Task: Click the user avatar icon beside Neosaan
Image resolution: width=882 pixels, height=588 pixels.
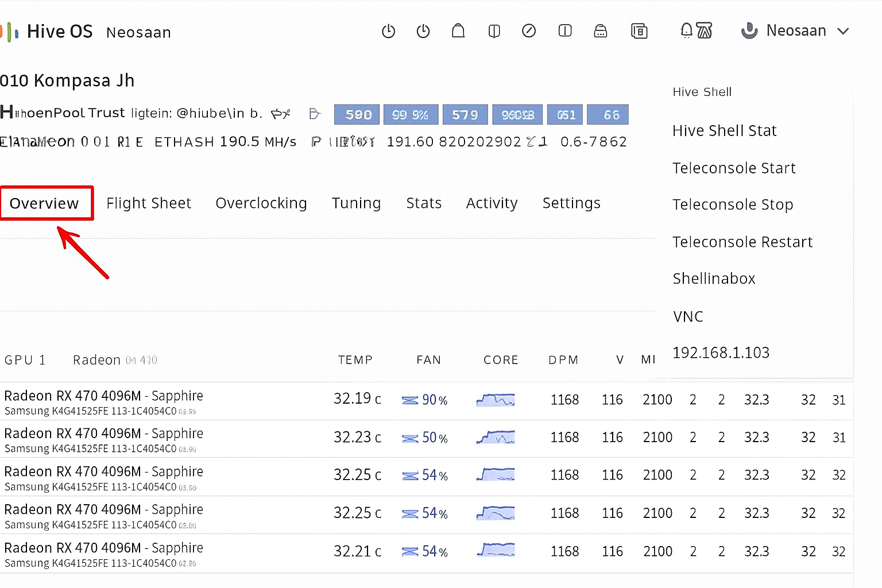Action: (x=749, y=30)
